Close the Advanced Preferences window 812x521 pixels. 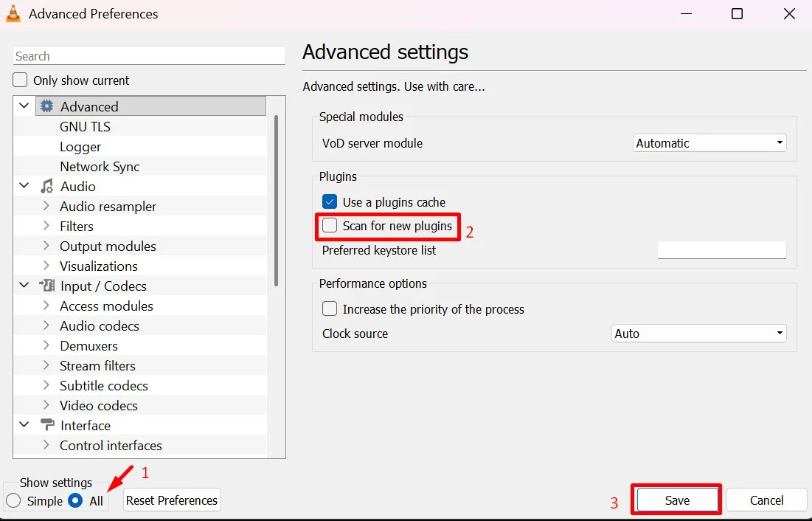coord(789,14)
